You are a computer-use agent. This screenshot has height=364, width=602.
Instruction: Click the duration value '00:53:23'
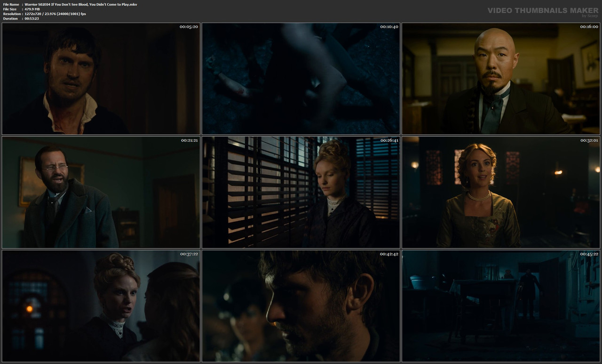32,18
